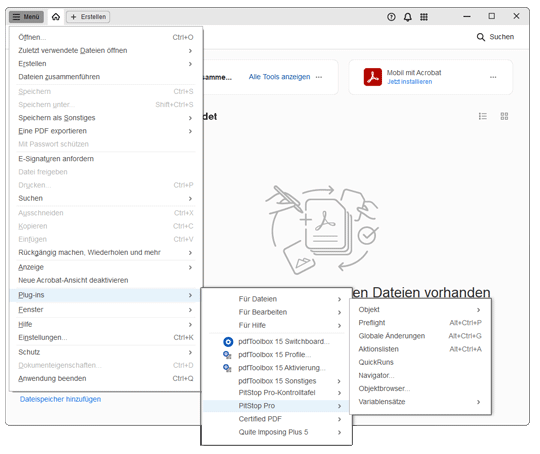Expand the Erstellen submenu entry
The width and height of the screenshot is (540, 454).
pos(105,63)
